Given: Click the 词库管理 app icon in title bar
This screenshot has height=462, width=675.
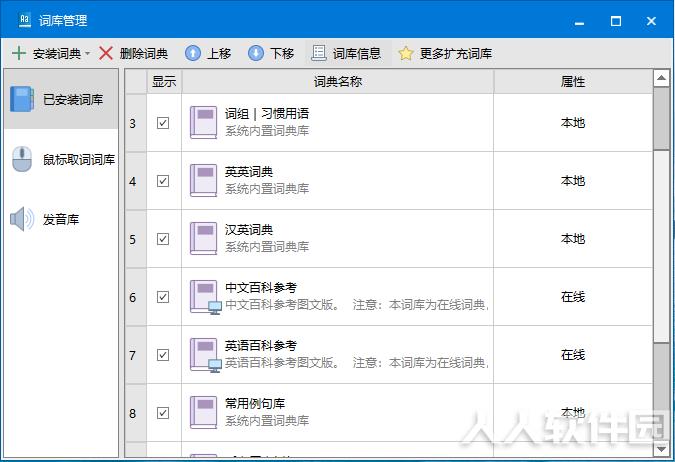Looking at the screenshot, I should (25, 20).
